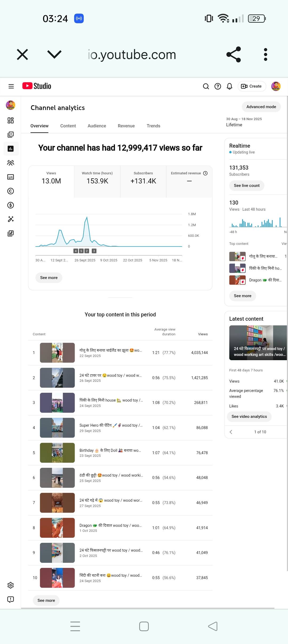Click the See live count button
Screen dimensions: 288x644
pyautogui.click(x=247, y=186)
